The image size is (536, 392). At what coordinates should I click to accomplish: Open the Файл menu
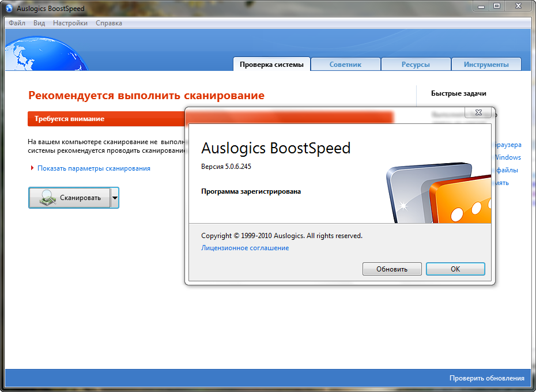pyautogui.click(x=17, y=23)
